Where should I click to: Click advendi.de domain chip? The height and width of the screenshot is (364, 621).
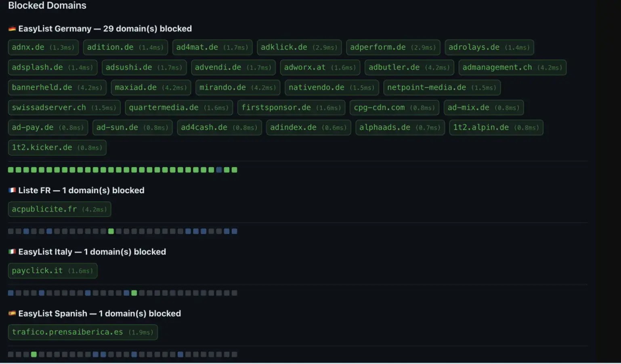233,67
